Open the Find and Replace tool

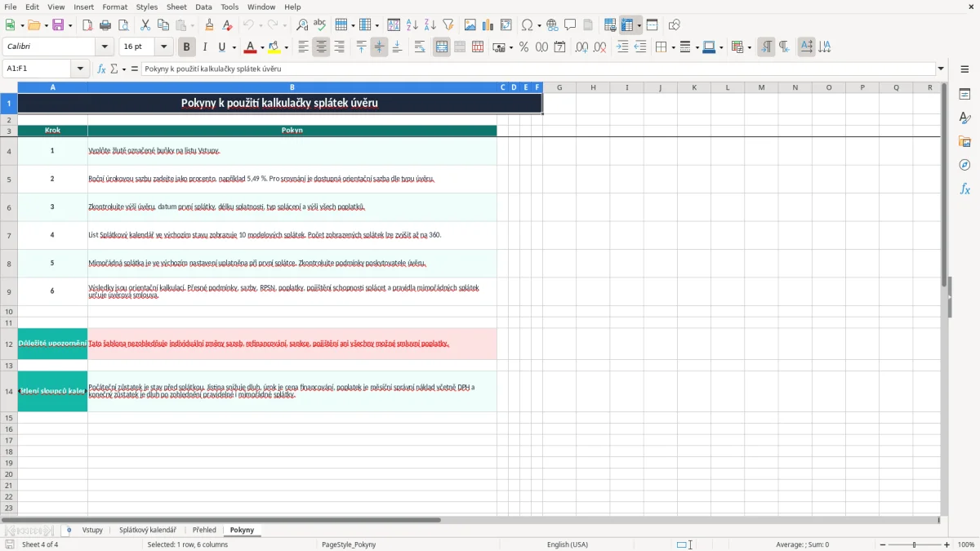tap(301, 25)
